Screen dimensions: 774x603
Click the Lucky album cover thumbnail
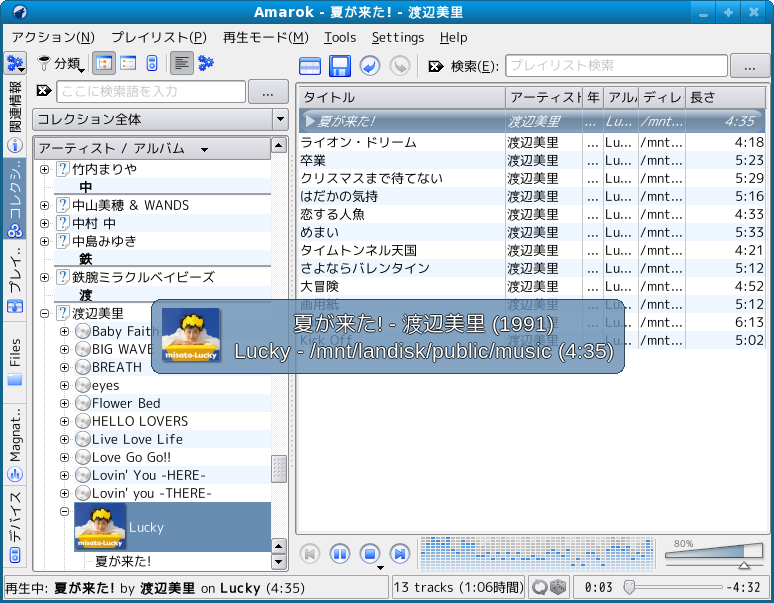point(100,527)
